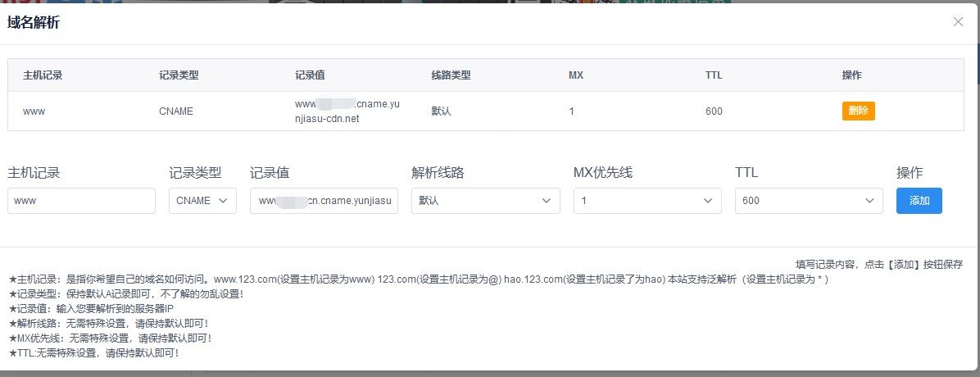Click the chevron arrow in MX优先线 selector

(x=708, y=201)
